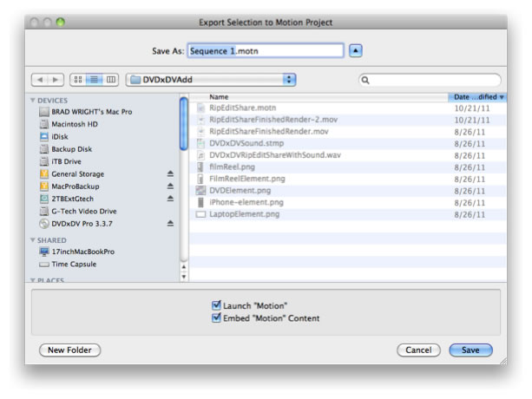
Task: Click the G-Tech Video Drive icon
Action: coord(44,211)
